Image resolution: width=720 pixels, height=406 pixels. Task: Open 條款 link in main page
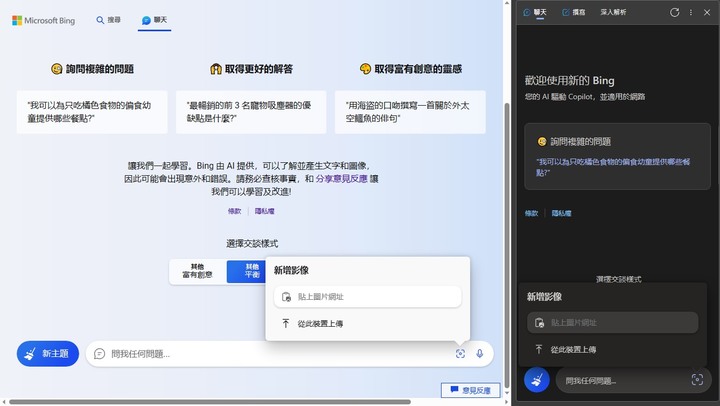[234, 211]
